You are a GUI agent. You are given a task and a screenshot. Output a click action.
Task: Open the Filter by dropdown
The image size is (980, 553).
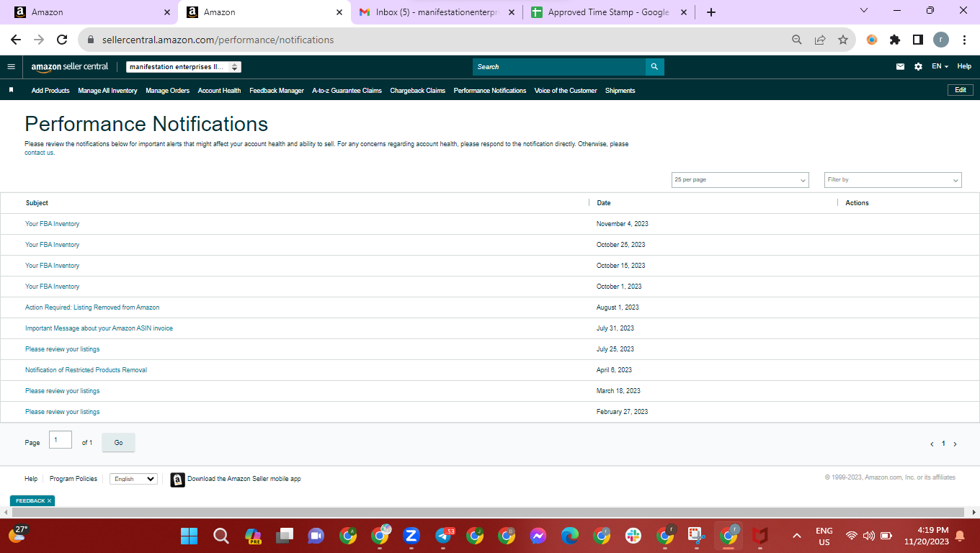(x=893, y=180)
